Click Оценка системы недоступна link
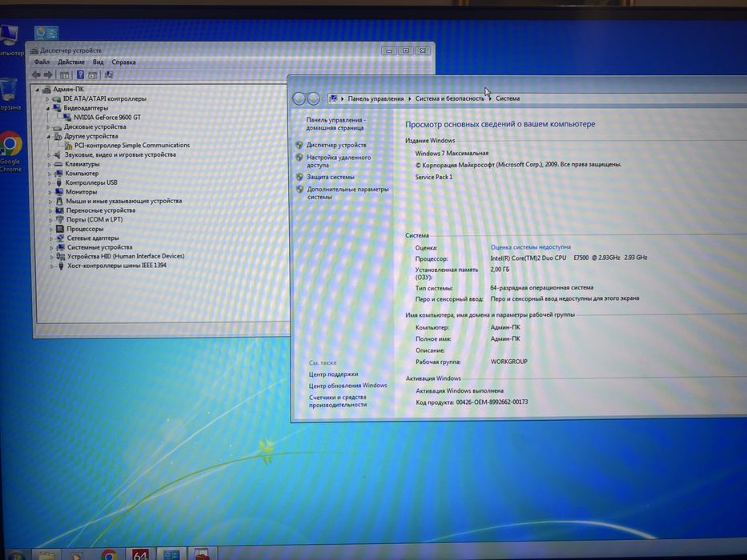 (530, 247)
